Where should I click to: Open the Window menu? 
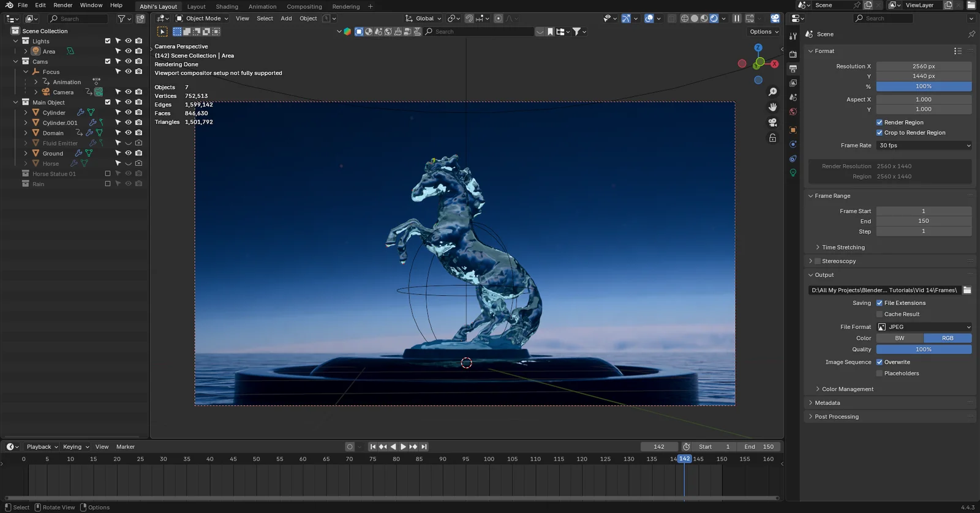(x=91, y=5)
